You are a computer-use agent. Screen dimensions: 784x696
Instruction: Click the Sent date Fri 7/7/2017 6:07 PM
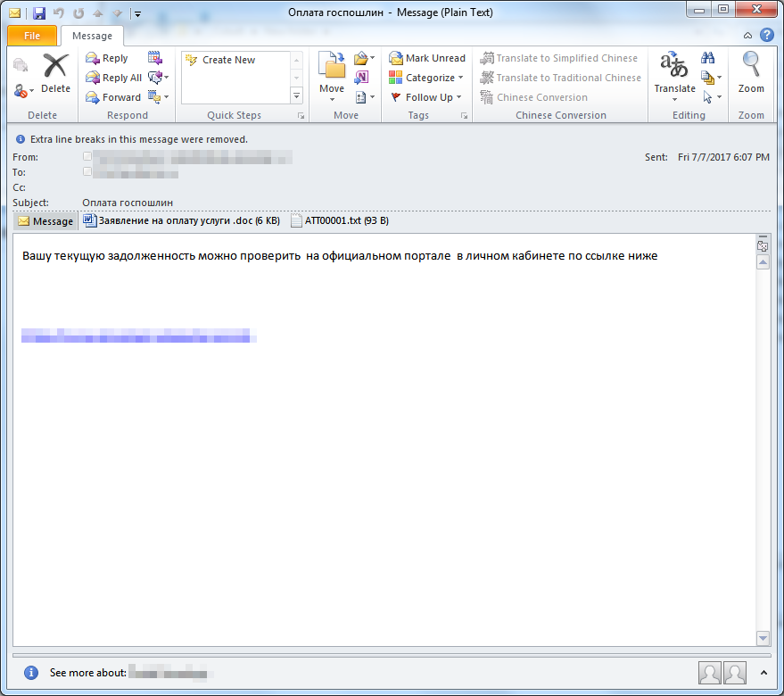coord(723,157)
